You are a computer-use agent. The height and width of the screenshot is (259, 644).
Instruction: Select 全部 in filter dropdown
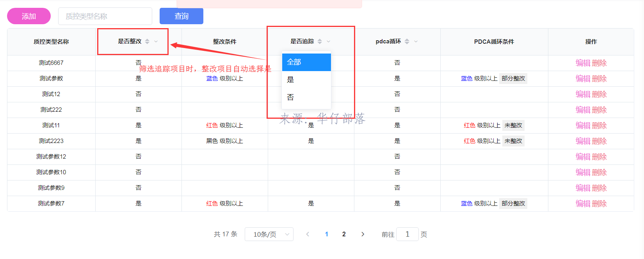pos(306,62)
